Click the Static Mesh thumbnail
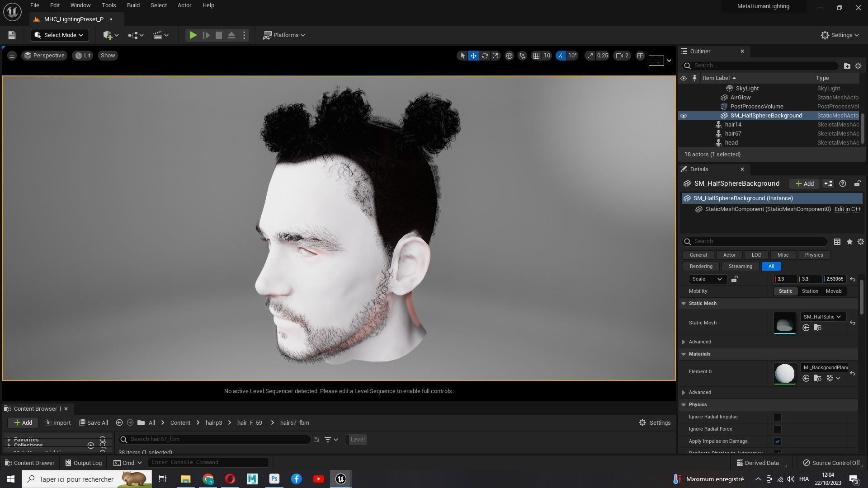 click(784, 323)
